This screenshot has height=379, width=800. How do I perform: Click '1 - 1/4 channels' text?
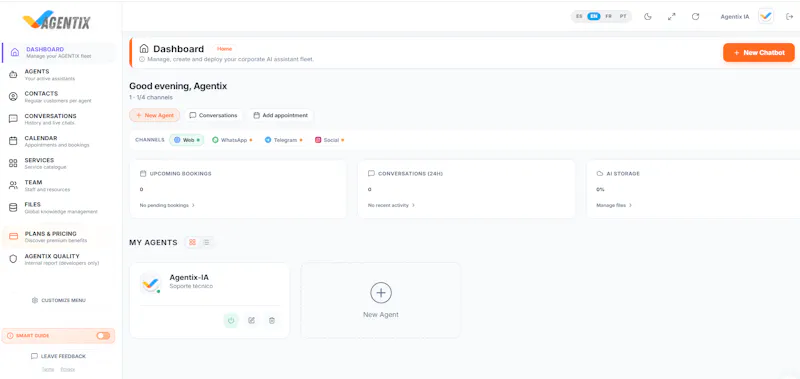tap(151, 97)
